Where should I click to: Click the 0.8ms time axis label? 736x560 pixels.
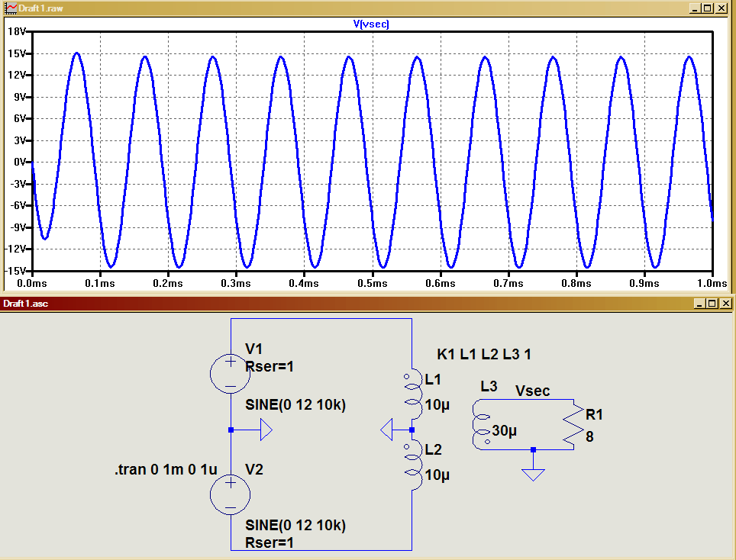576,283
